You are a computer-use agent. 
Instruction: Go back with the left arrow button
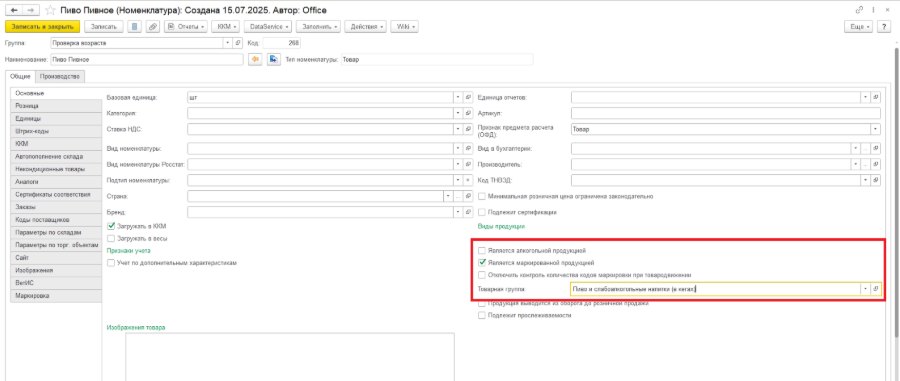[x=14, y=10]
